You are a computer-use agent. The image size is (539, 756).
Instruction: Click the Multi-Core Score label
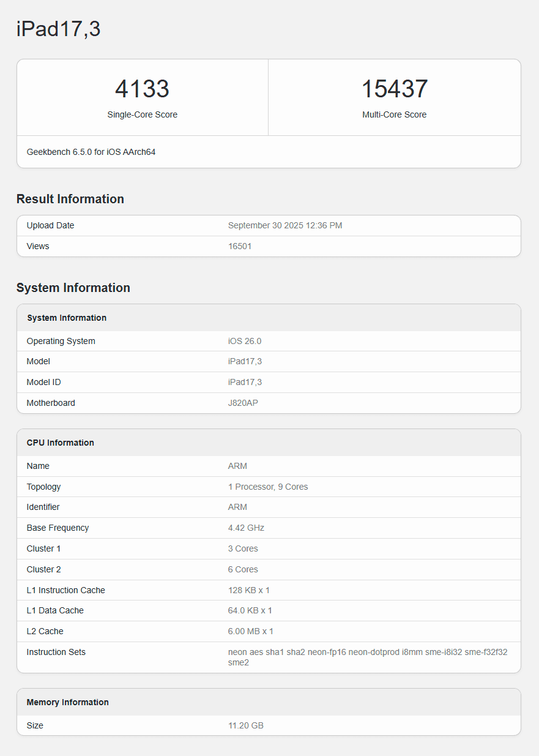[x=394, y=114]
